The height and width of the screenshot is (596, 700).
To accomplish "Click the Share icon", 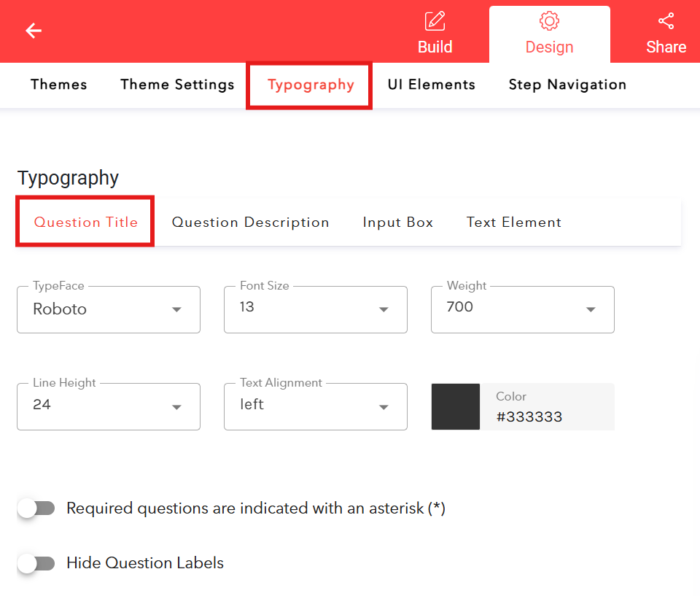I will pos(666,20).
